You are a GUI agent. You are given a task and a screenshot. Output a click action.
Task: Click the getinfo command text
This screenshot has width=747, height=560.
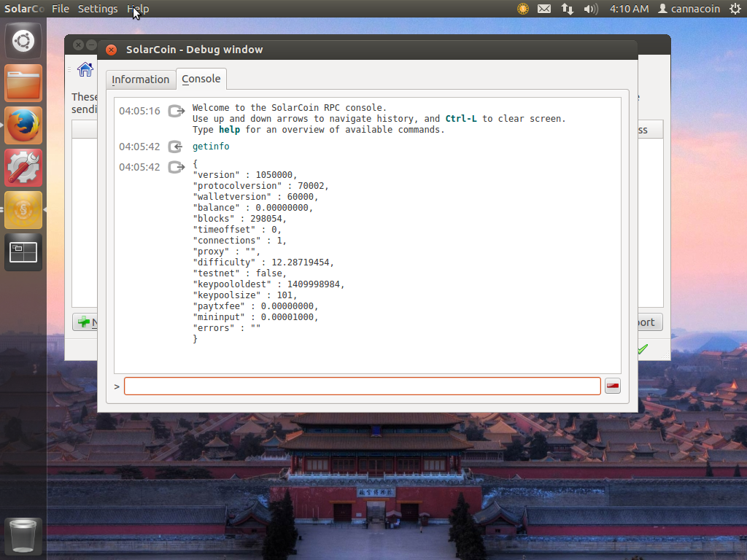click(x=211, y=147)
